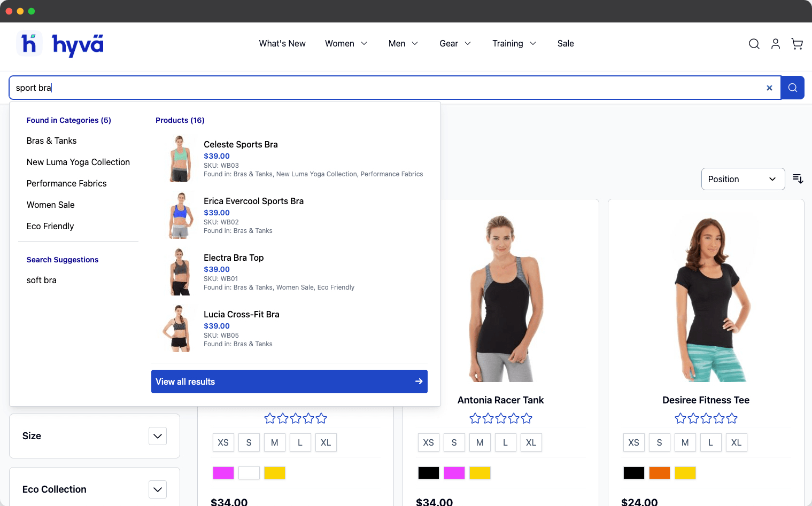Open the Desiree Fitness Tee title link
Screen dimensions: 812x506
(x=706, y=400)
